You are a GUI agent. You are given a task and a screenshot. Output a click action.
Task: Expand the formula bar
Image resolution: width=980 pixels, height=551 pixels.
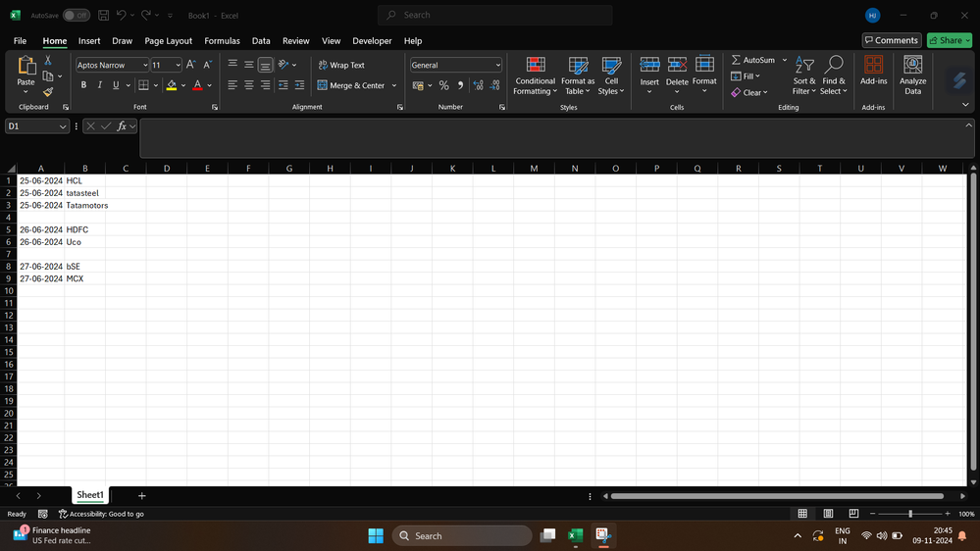(x=968, y=125)
